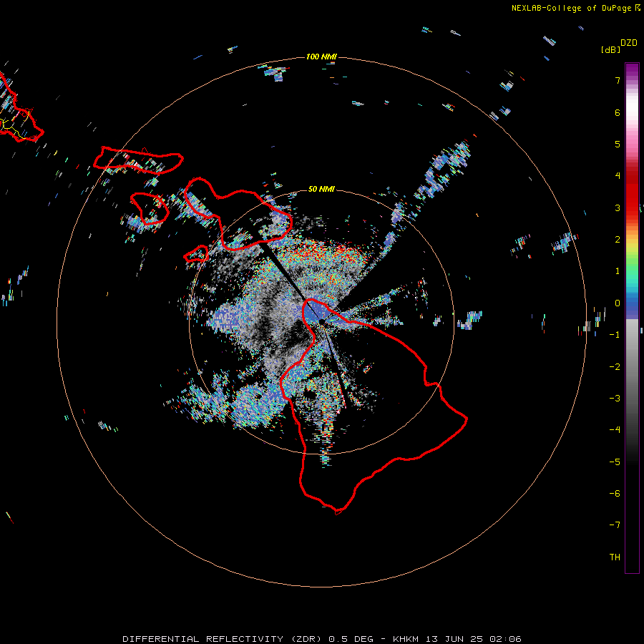Click the -1 tick label on scale
The width and height of the screenshot is (644, 644).
point(615,335)
